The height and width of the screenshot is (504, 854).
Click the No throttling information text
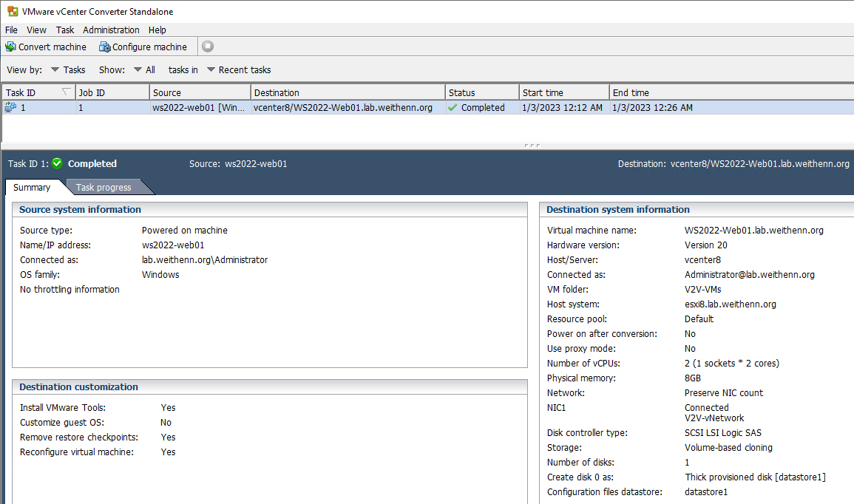[x=70, y=289]
